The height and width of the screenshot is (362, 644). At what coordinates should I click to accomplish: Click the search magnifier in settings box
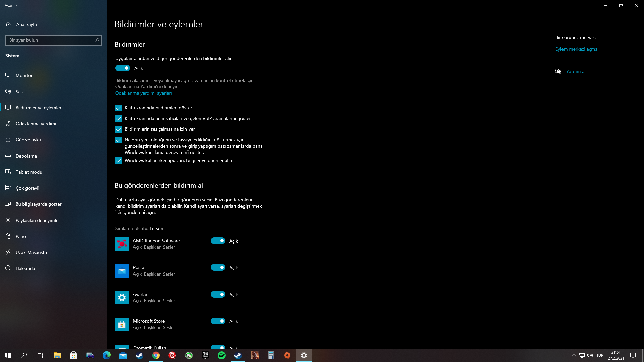[97, 40]
